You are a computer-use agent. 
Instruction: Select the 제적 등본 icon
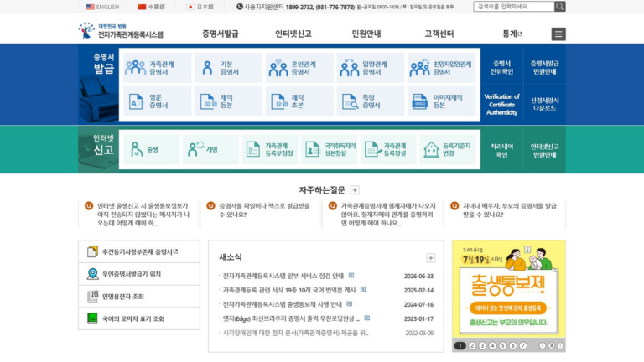click(207, 101)
